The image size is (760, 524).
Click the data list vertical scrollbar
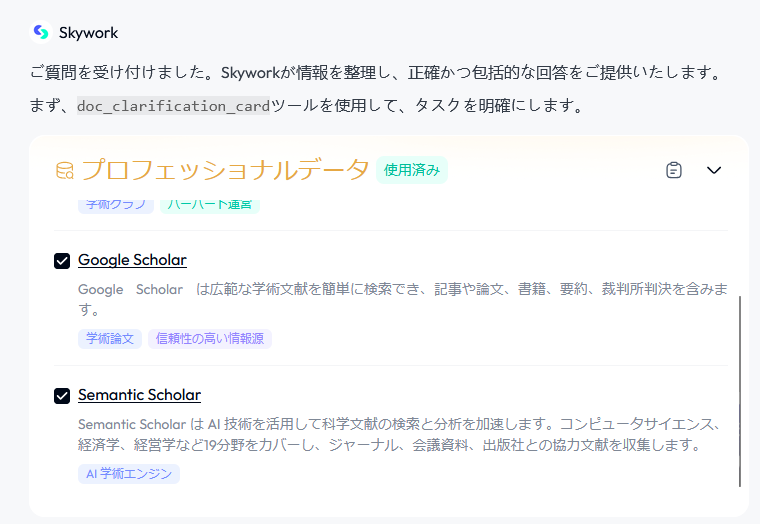pyautogui.click(x=740, y=391)
